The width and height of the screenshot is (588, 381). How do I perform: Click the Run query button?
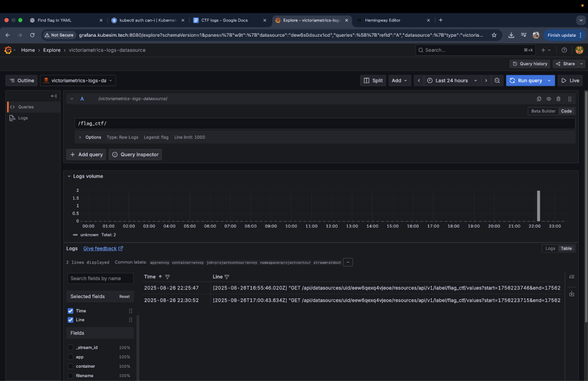click(525, 80)
